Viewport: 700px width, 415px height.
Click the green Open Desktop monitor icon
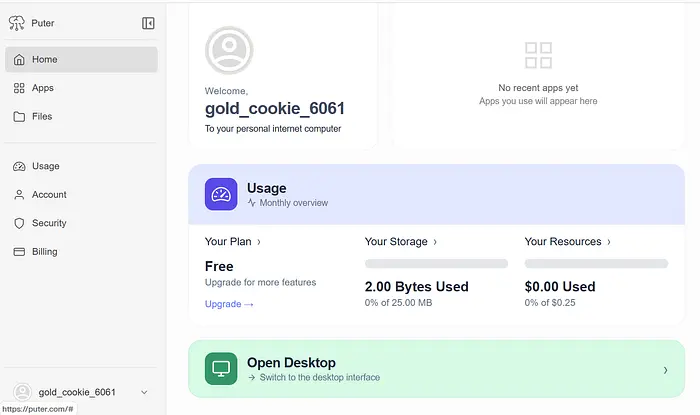pyautogui.click(x=221, y=369)
